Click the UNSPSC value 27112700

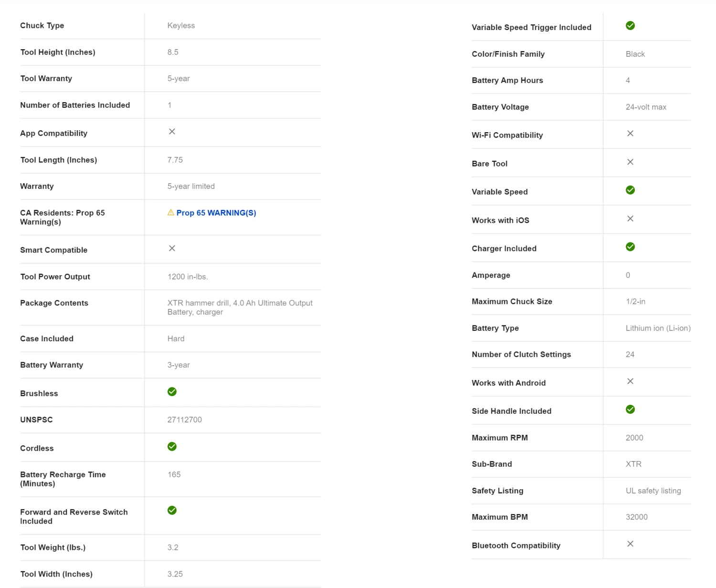click(x=185, y=420)
